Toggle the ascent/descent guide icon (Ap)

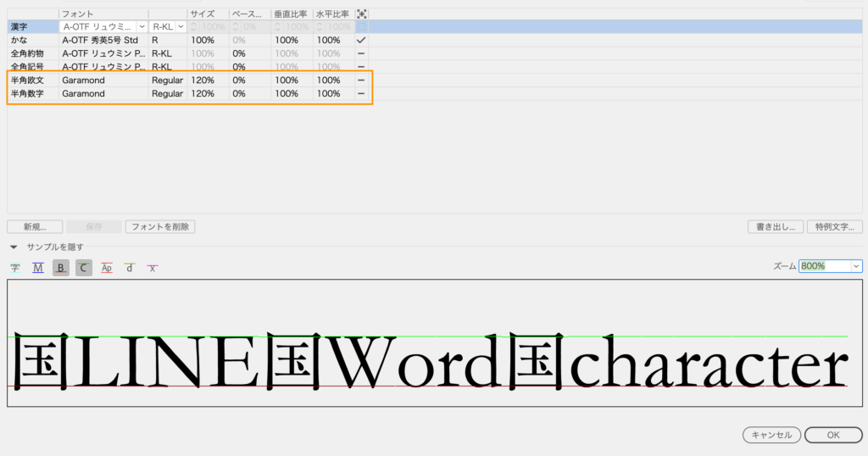click(x=106, y=268)
